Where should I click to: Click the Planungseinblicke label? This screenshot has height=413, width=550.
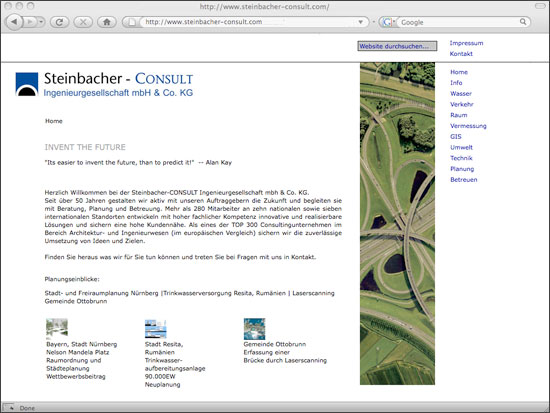click(72, 279)
